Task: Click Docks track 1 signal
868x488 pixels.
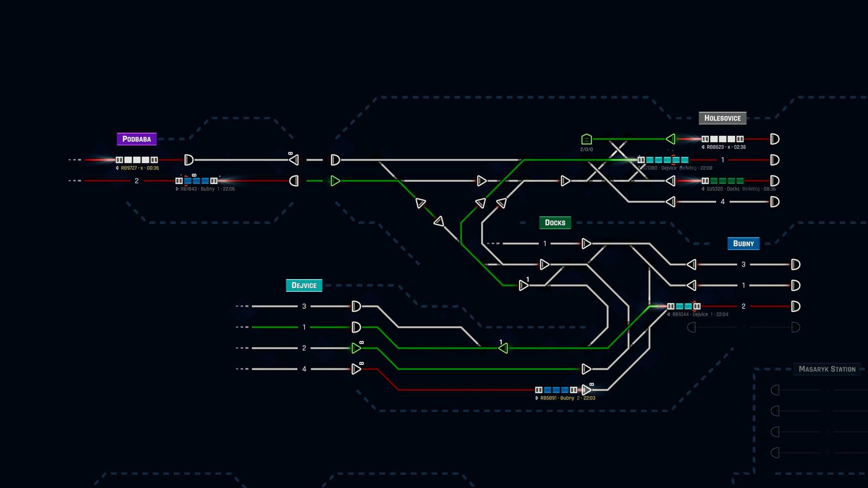Action: coord(586,244)
